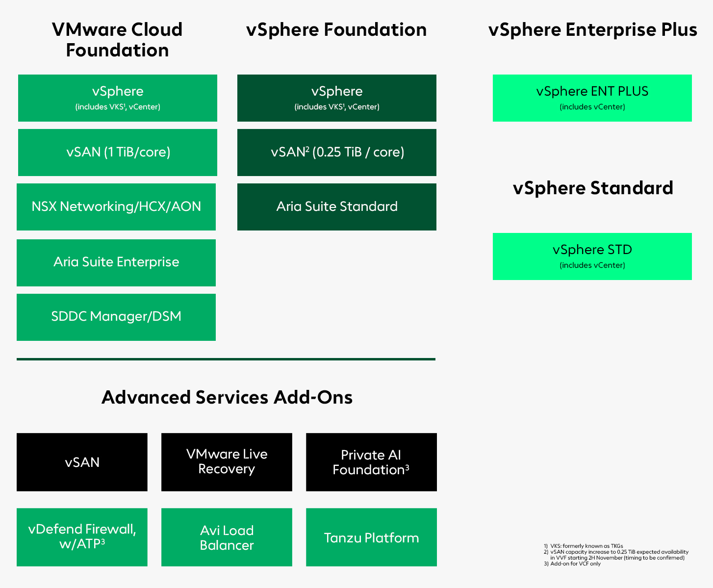
Task: Select the vSphere ENT PLUS box
Action: [592, 98]
